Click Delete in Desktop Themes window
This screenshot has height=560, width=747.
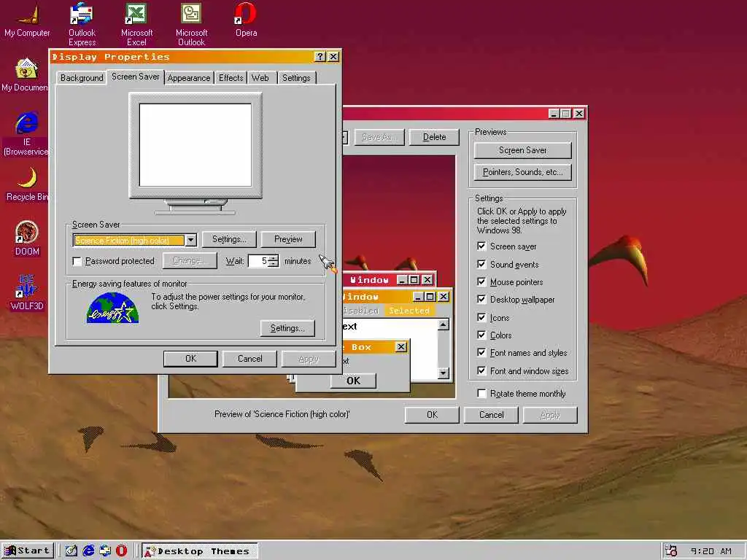click(434, 137)
